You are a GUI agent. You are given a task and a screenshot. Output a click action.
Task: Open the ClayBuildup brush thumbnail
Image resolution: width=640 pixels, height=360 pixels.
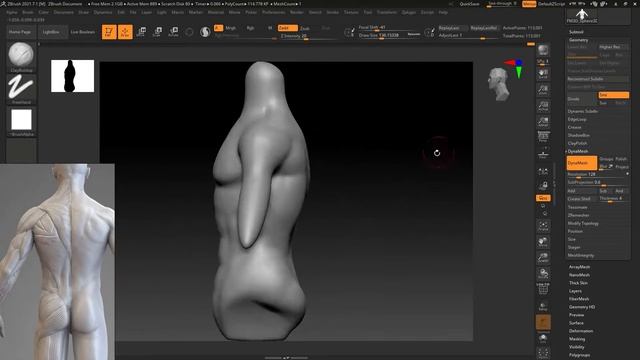[x=21, y=56]
